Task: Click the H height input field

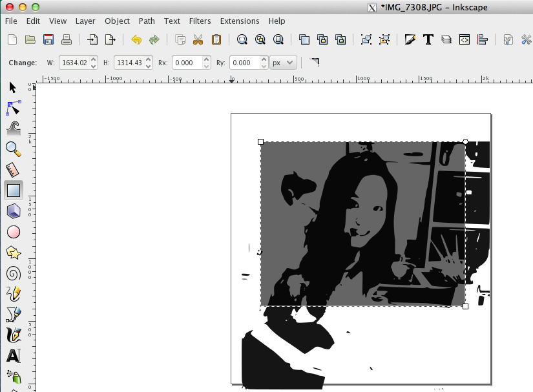Action: (129, 63)
